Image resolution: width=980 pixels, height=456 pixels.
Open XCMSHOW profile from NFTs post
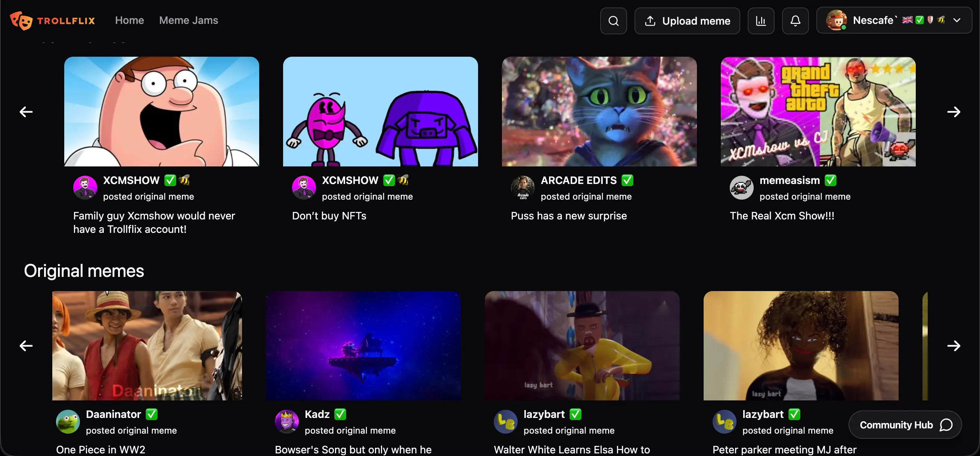tap(350, 180)
